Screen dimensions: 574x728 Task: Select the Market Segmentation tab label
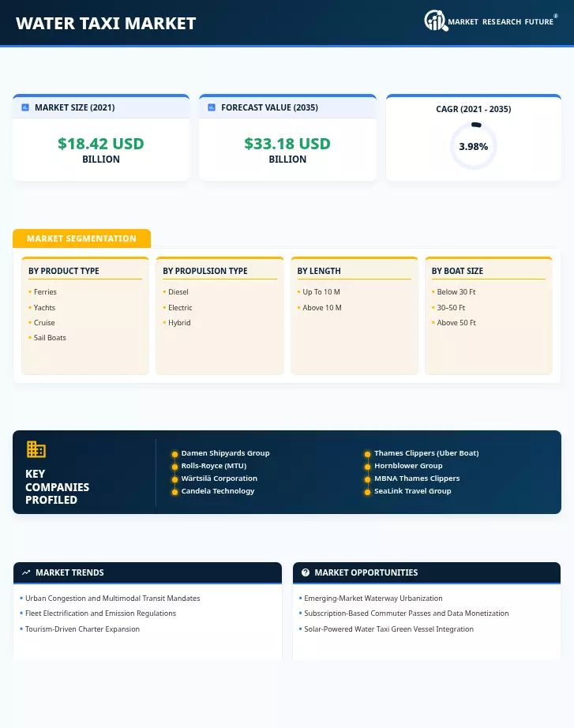pos(81,238)
